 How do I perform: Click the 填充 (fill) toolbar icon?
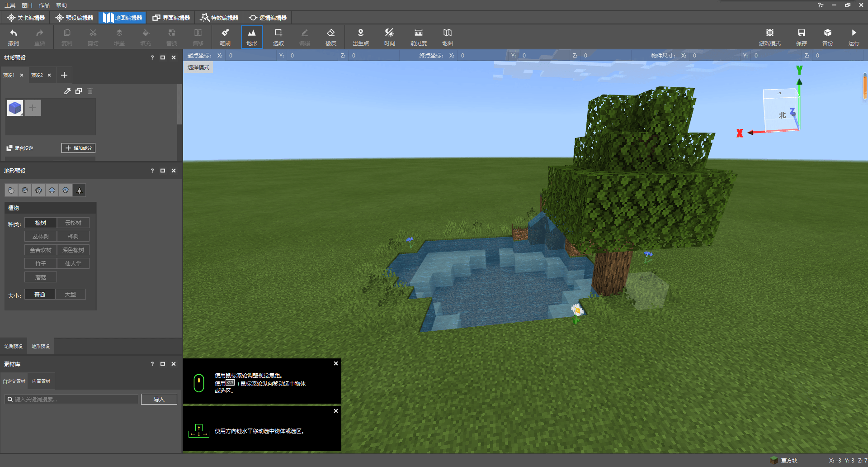point(146,37)
